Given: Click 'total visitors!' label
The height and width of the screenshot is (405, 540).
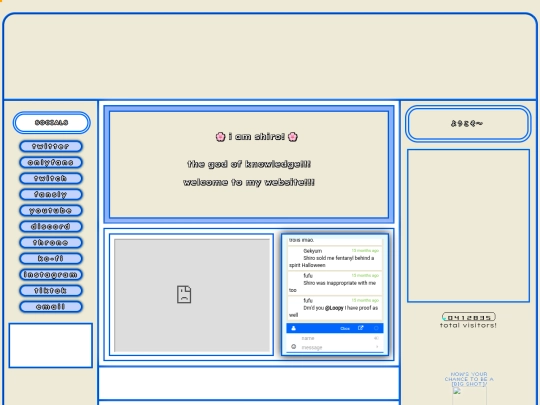Looking at the screenshot, I should pyautogui.click(x=468, y=325).
